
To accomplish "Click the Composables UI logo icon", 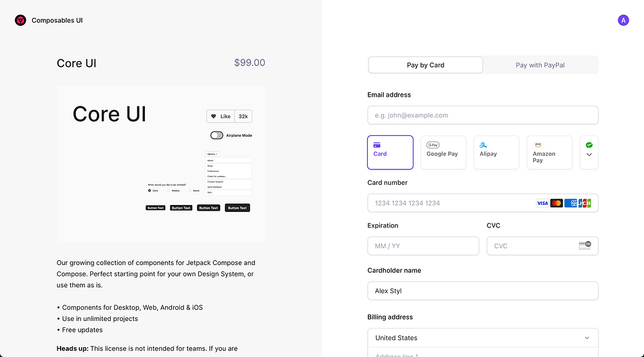I will [21, 21].
